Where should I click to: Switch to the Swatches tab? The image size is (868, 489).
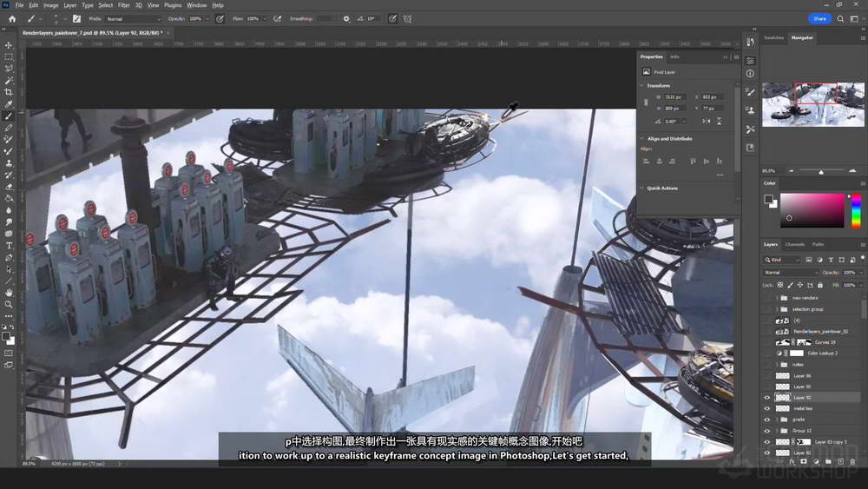[x=774, y=37]
